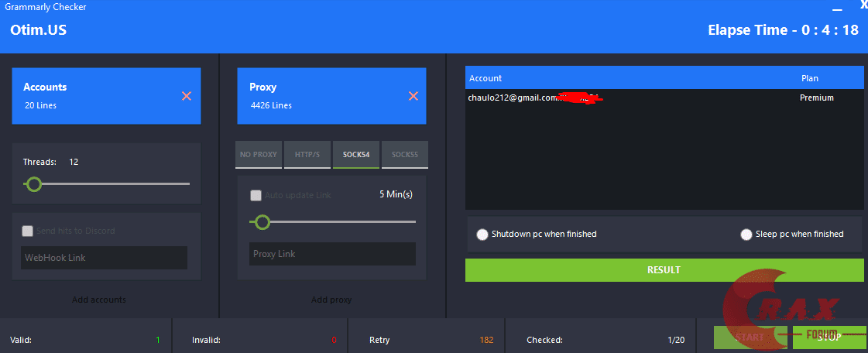Click the Add proxy label
This screenshot has width=868, height=353.
click(331, 300)
